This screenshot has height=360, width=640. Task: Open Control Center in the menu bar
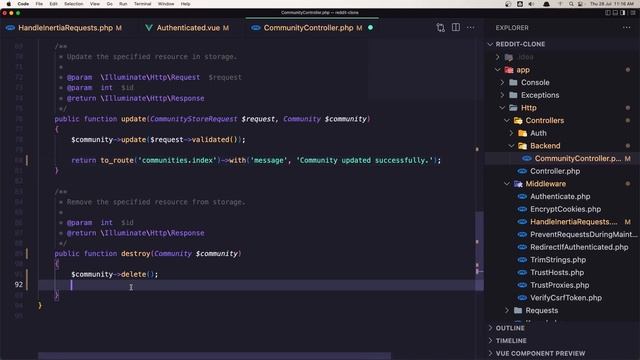click(580, 4)
